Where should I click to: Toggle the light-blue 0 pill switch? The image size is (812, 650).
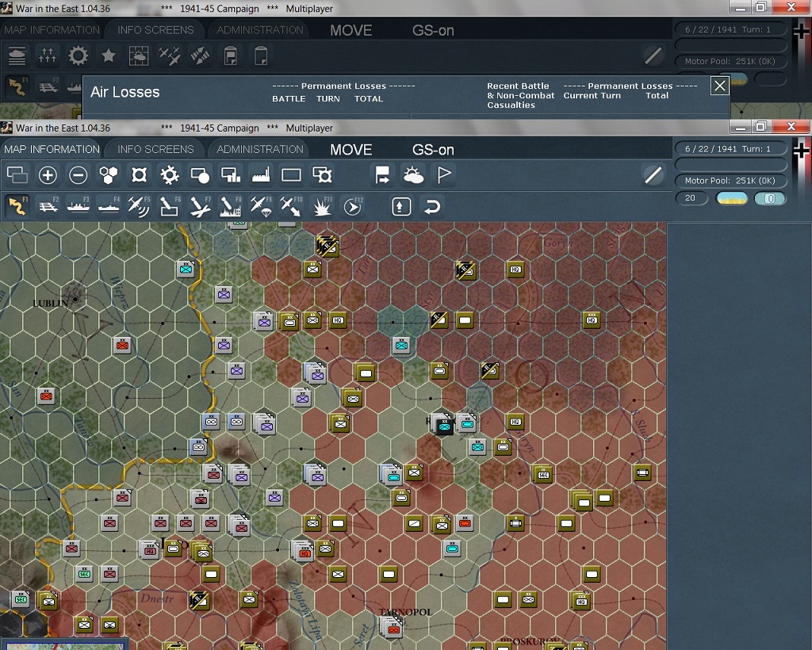[770, 198]
